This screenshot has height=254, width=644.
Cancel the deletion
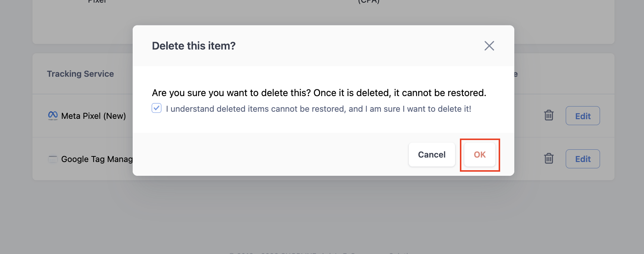(432, 155)
